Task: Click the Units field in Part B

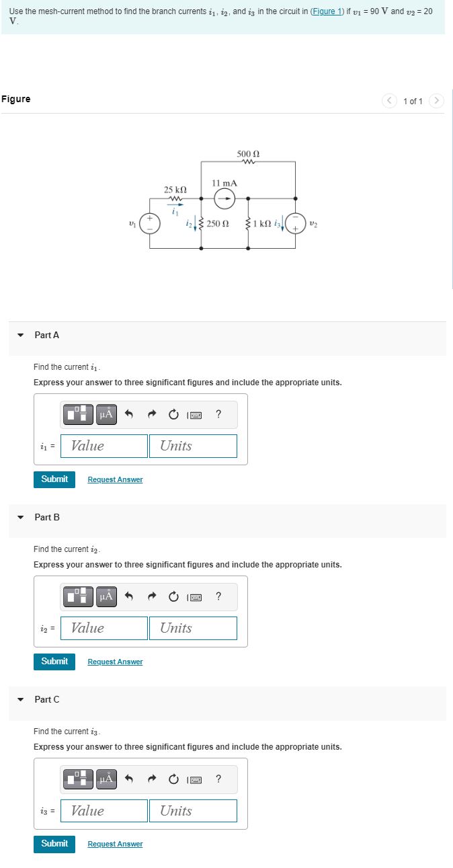Action: 193,628
